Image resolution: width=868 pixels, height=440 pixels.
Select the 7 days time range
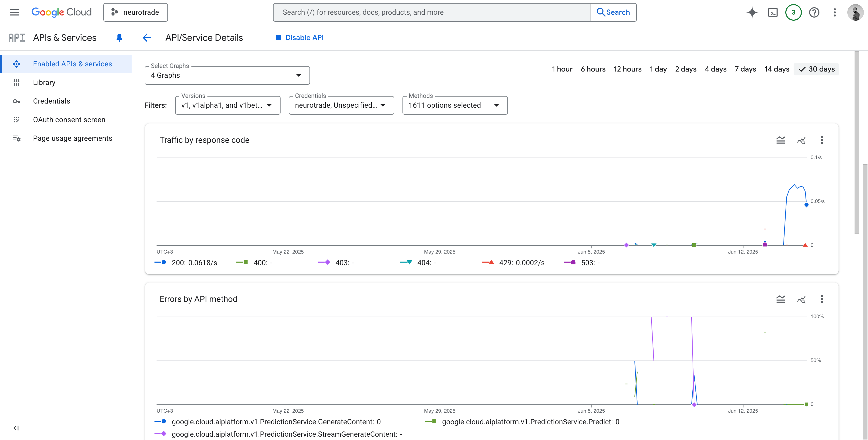click(x=745, y=69)
